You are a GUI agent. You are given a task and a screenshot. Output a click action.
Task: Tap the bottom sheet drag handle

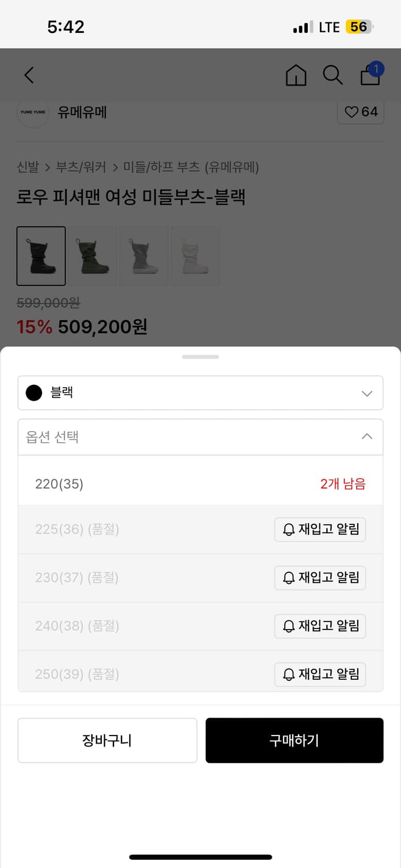tap(200, 357)
